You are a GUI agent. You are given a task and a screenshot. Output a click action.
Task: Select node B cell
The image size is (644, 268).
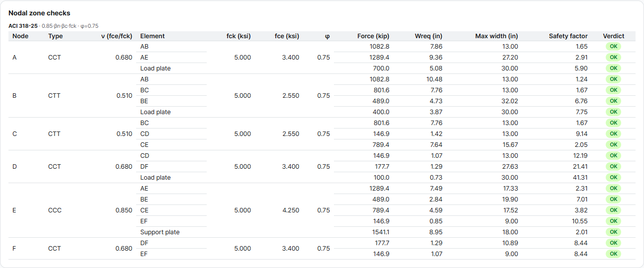(x=14, y=96)
